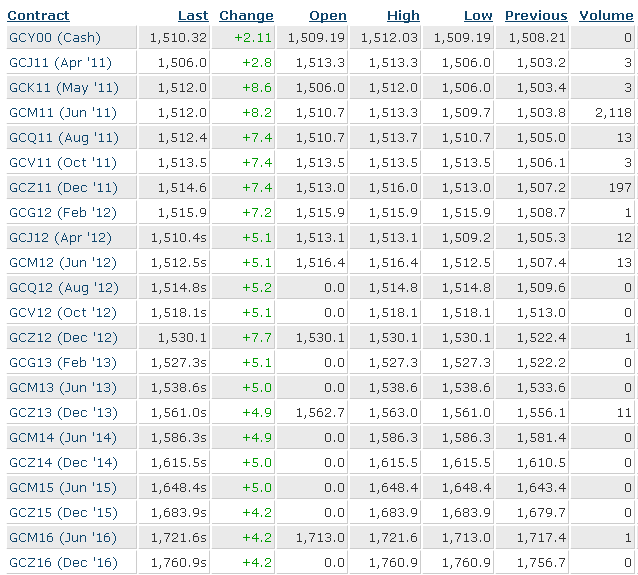Screen dimensions: 638x575
Task: Open the GCG12 (Feb '12) contract
Action: point(63,212)
